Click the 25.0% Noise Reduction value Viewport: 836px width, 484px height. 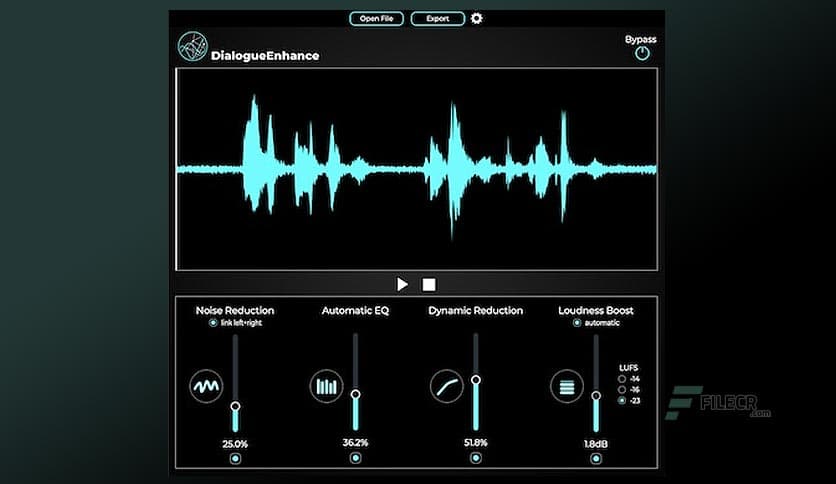[235, 443]
